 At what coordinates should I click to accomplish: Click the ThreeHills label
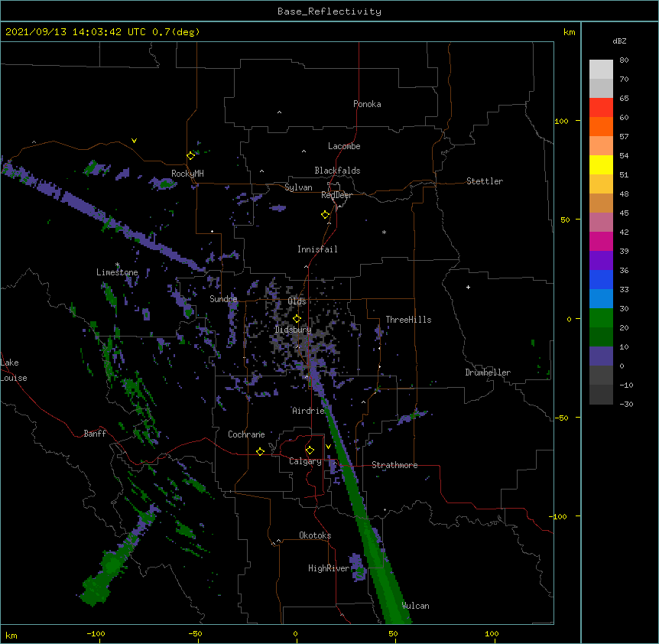408,320
